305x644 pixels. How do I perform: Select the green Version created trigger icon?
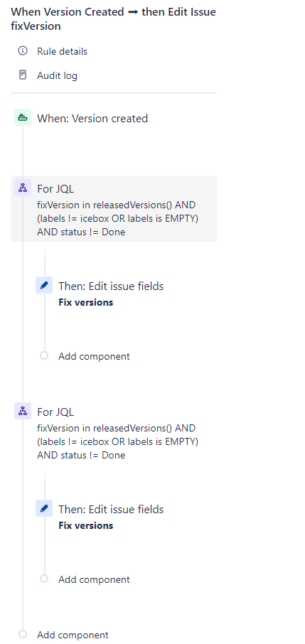coord(23,118)
